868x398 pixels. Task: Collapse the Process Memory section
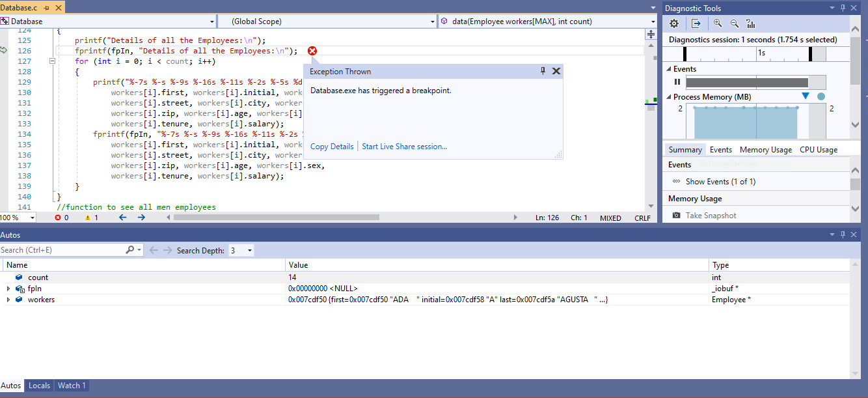[669, 97]
